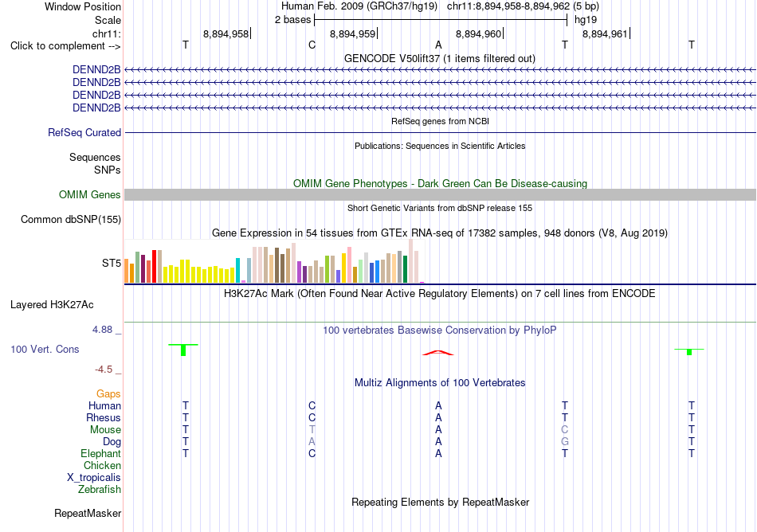
Task: Click the Multiz Alignments of 100 Vertebrates title
Action: click(x=440, y=382)
